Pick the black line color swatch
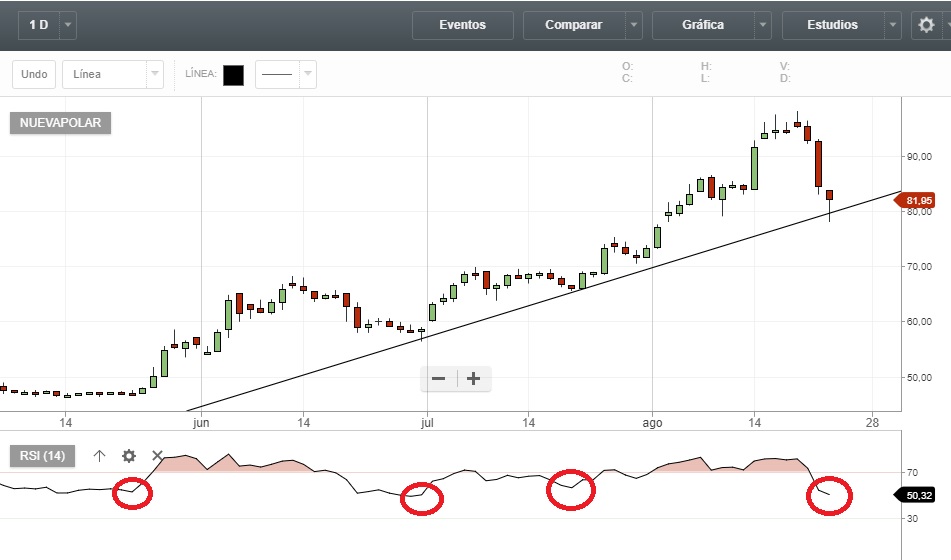This screenshot has height=560, width=951. [234, 75]
